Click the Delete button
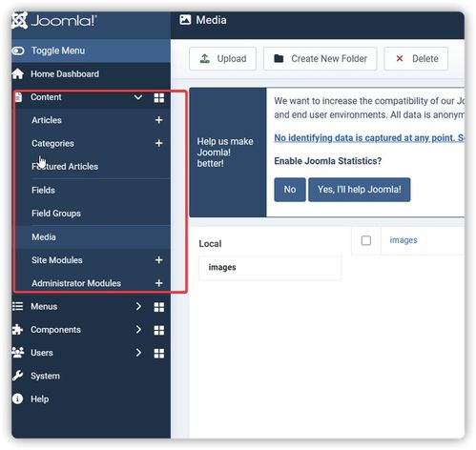 (x=416, y=59)
